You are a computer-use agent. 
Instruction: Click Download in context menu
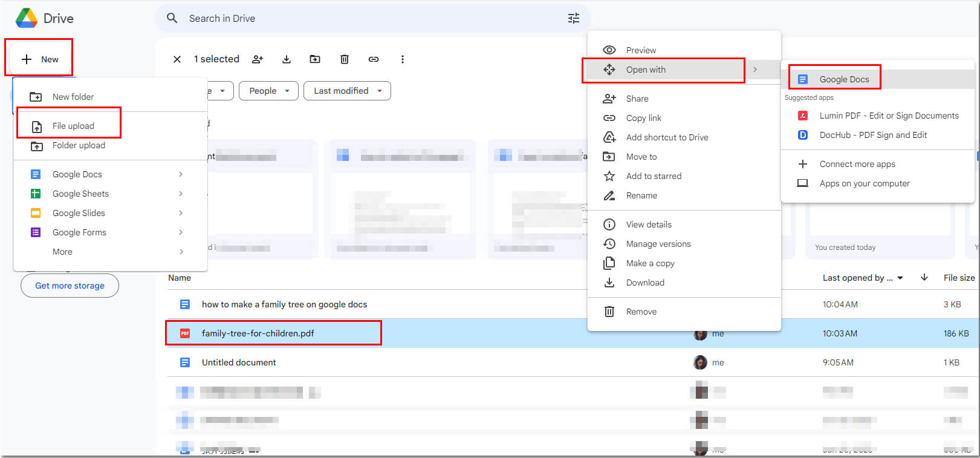(684, 283)
